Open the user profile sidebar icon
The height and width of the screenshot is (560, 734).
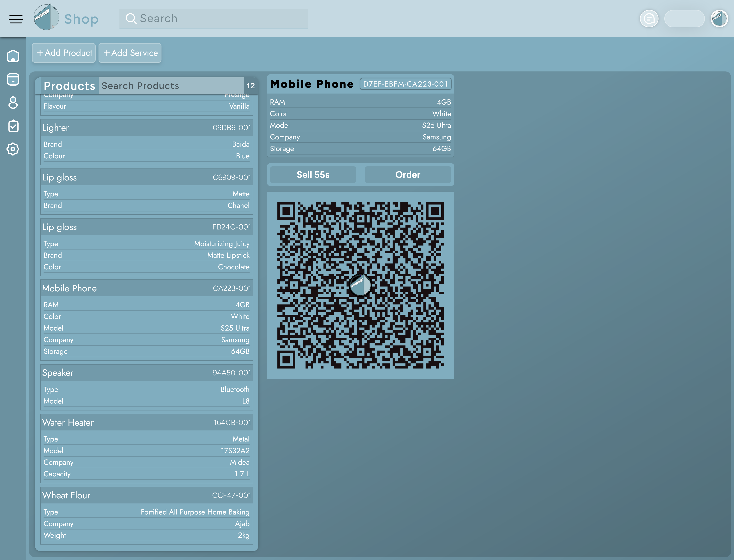tap(13, 103)
